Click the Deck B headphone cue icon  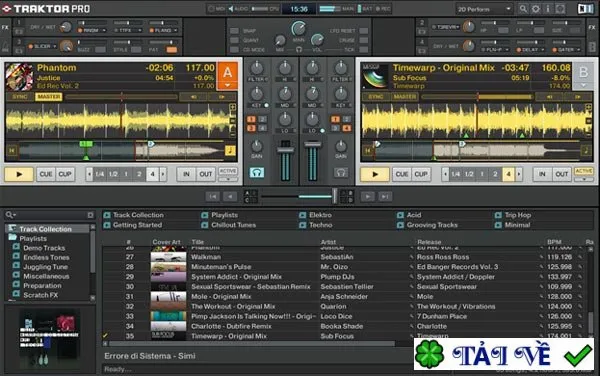point(341,173)
